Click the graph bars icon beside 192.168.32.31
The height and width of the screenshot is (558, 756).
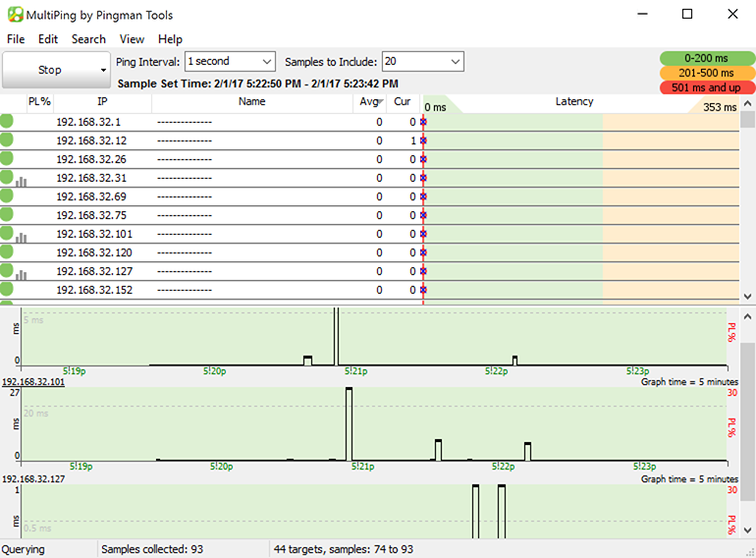(22, 182)
